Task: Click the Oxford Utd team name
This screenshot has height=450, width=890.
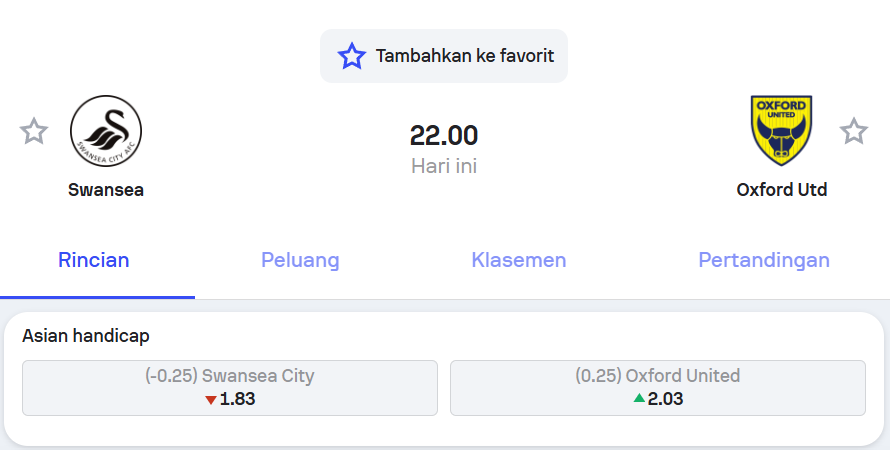Action: pyautogui.click(x=782, y=190)
